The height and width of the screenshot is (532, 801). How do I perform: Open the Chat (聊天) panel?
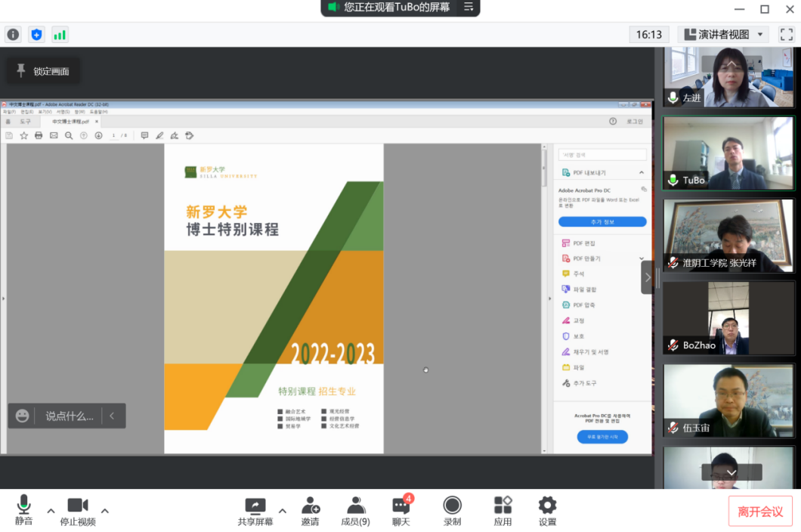pos(400,512)
